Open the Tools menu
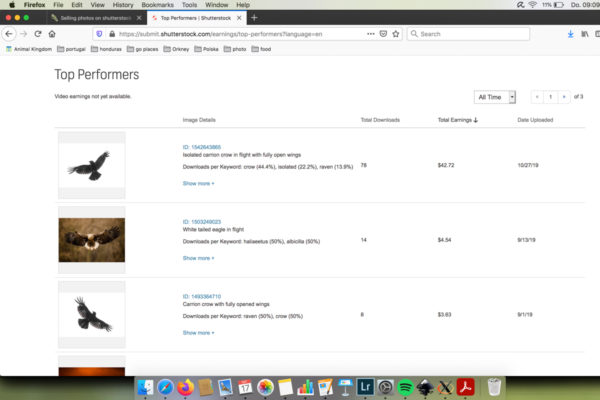This screenshot has height=400, width=600. coord(189,5)
